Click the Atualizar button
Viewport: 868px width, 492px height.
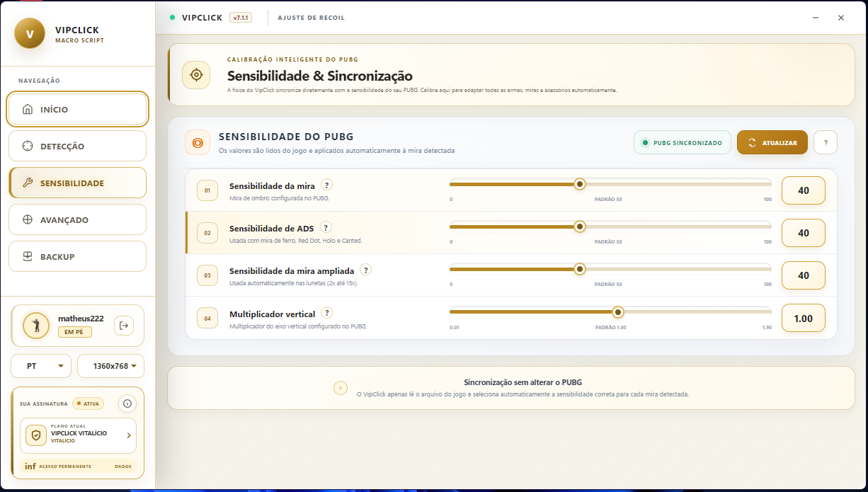[772, 142]
